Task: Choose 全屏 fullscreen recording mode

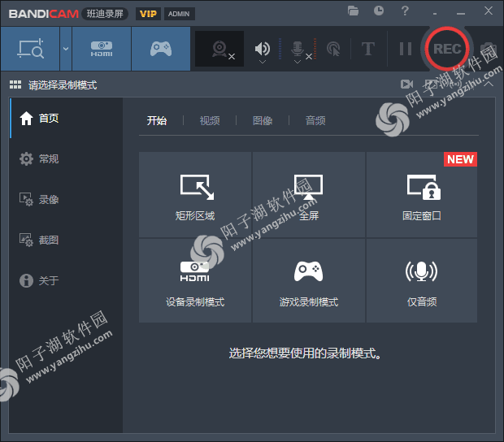Action: pyautogui.click(x=309, y=195)
